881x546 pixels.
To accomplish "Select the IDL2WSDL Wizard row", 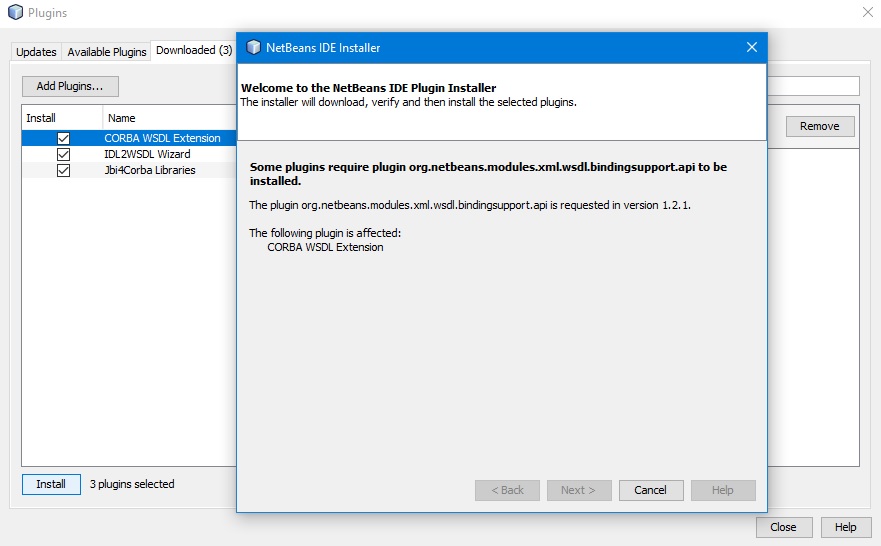I will tap(129, 154).
